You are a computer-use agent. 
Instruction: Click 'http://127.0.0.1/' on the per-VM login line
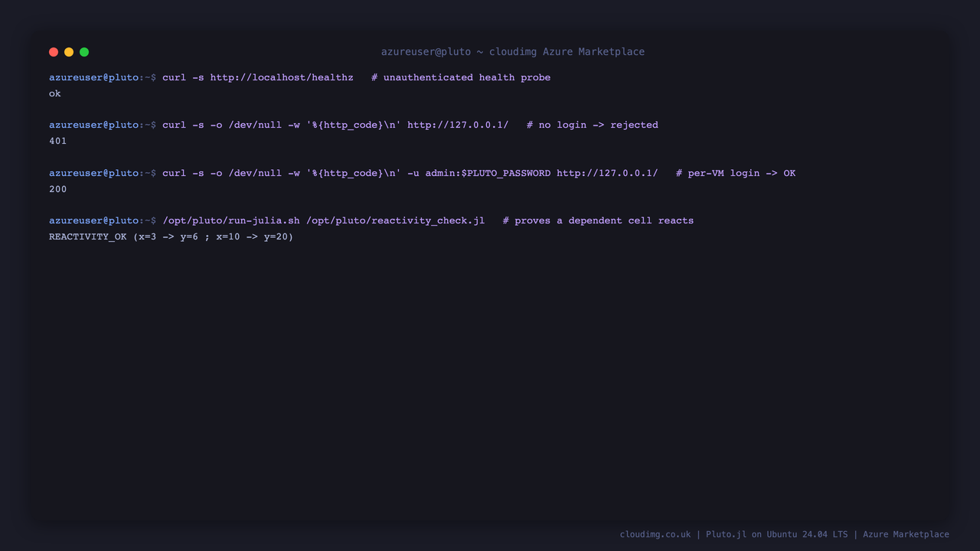pyautogui.click(x=607, y=173)
